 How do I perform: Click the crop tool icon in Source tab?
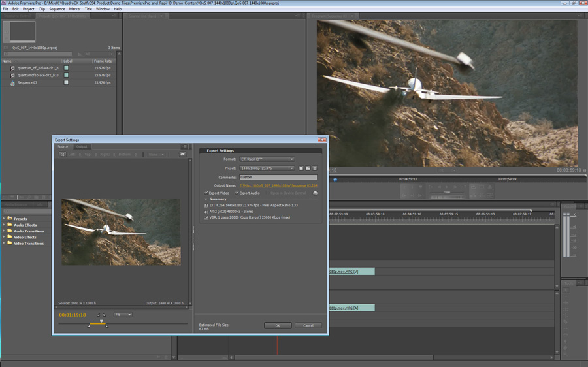pyautogui.click(x=63, y=155)
